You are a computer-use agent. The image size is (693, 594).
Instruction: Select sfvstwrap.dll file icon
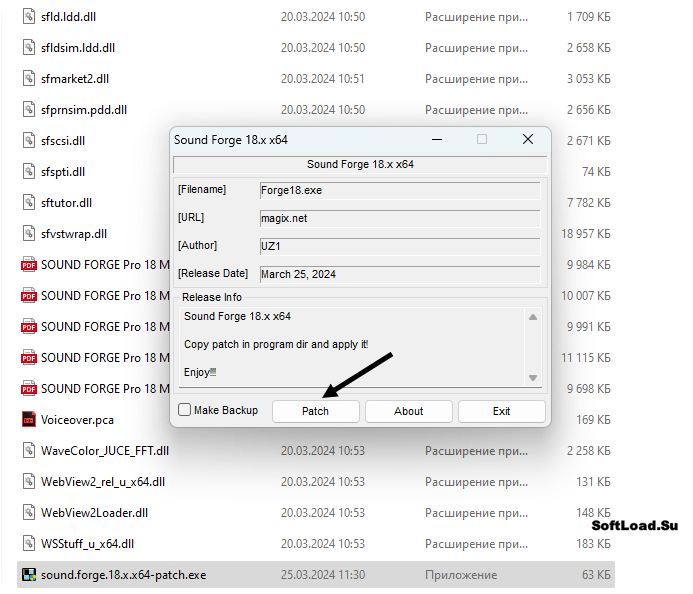click(29, 233)
